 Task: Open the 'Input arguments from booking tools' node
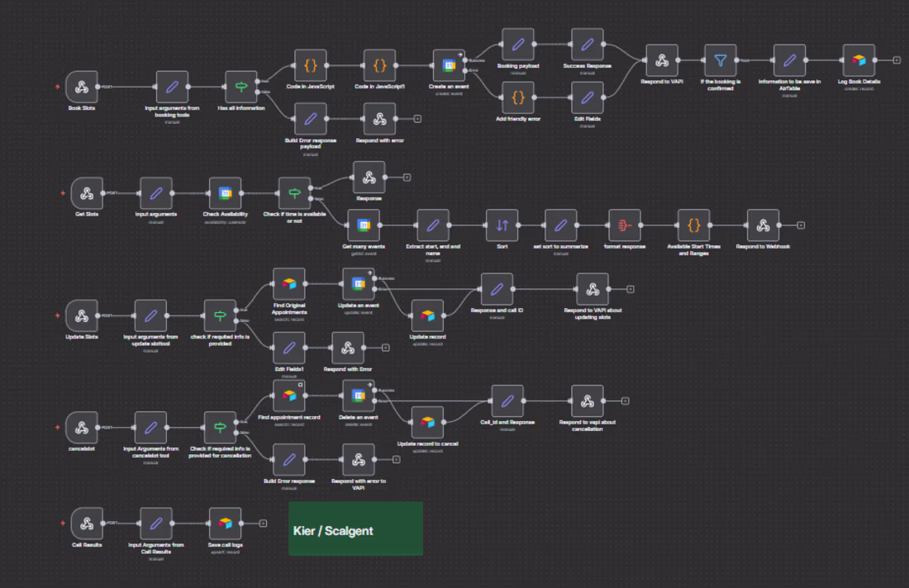[172, 87]
